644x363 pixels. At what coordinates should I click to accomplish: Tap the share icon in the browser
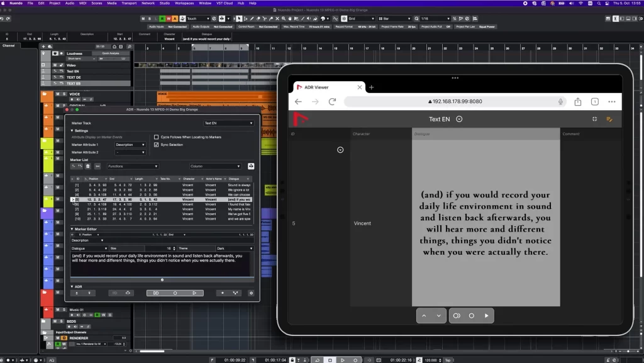[577, 101]
